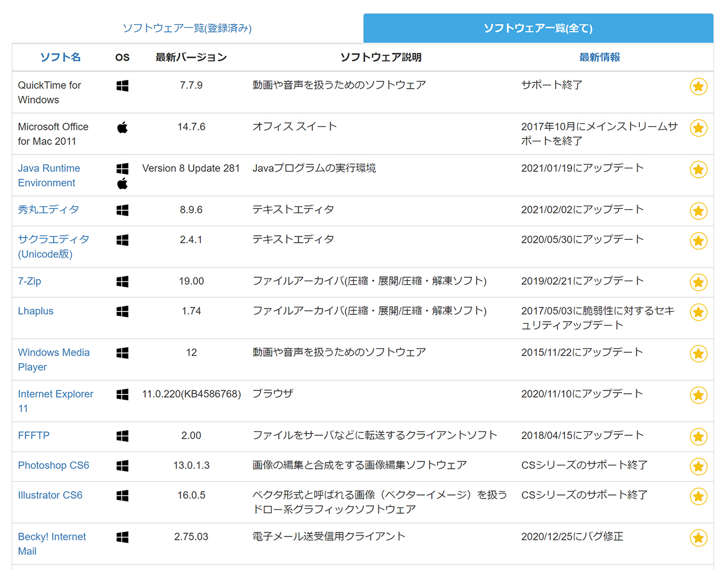
Task: Switch to the ソフトウェア一覧(登録済み) tab
Action: coord(187,28)
